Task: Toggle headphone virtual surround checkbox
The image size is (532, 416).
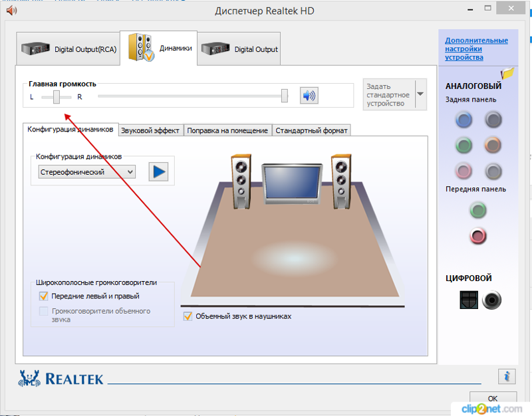Action: 188,316
